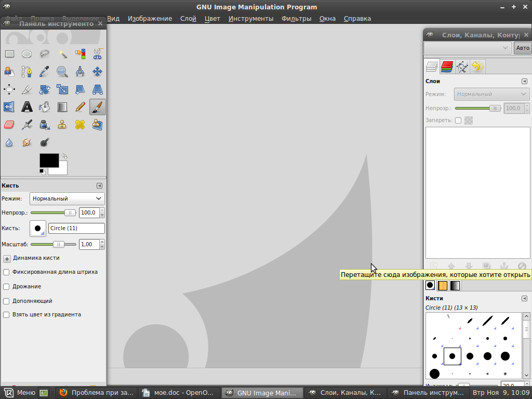Select the Rotate tool
This screenshot has height=399, width=532.
45,89
